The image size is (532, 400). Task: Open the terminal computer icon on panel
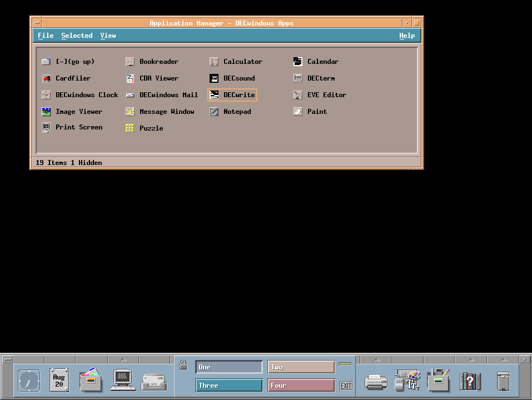pos(123,381)
